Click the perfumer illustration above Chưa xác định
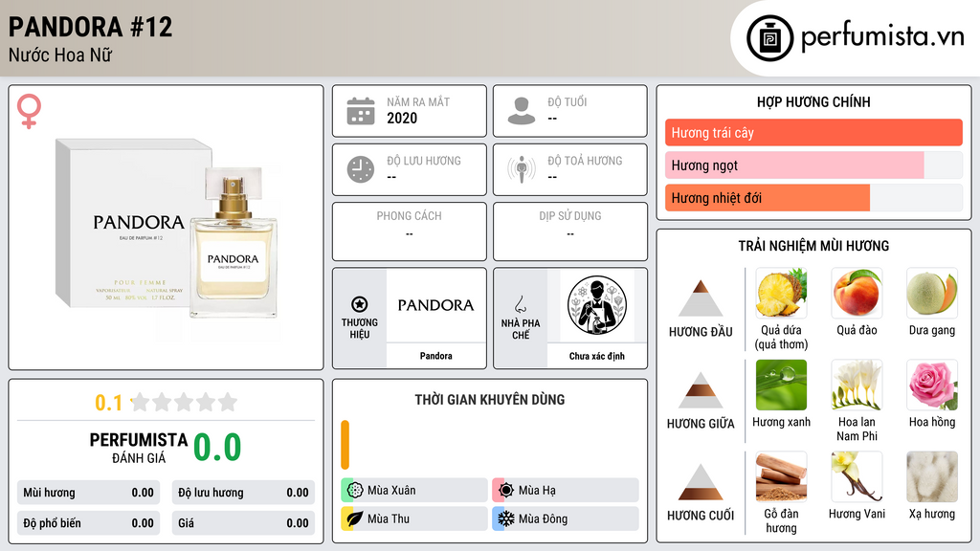Screen dimensions: 980x551 pos(597,305)
